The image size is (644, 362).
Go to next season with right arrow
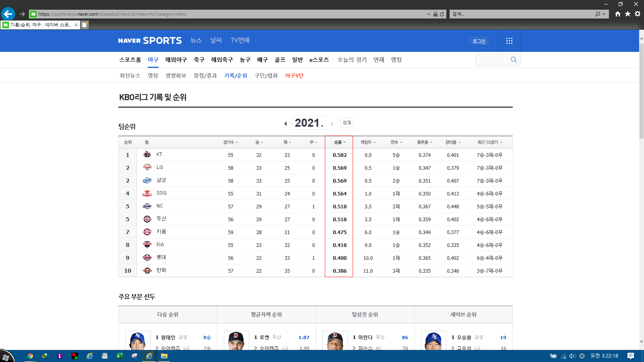coord(332,123)
